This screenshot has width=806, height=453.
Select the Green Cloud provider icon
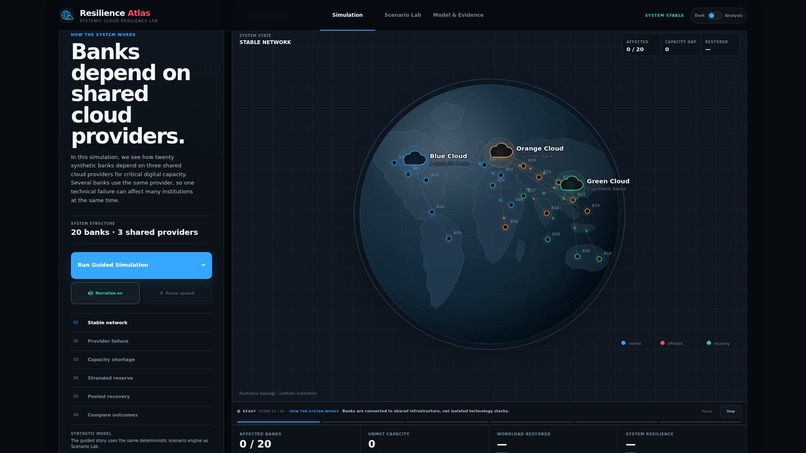click(572, 183)
